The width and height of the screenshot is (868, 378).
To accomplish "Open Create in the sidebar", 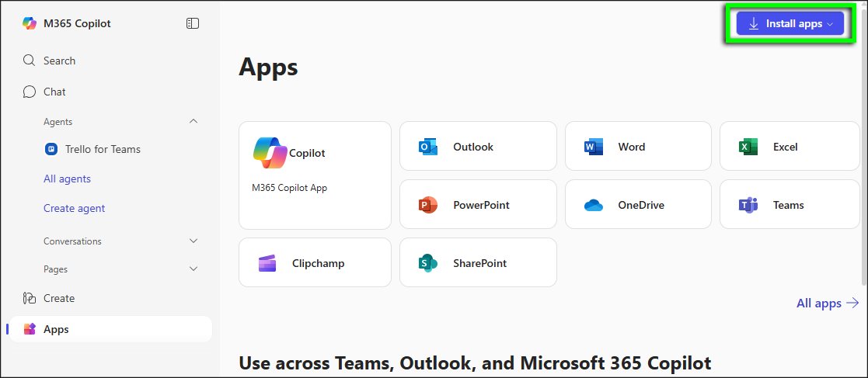I will (x=59, y=298).
